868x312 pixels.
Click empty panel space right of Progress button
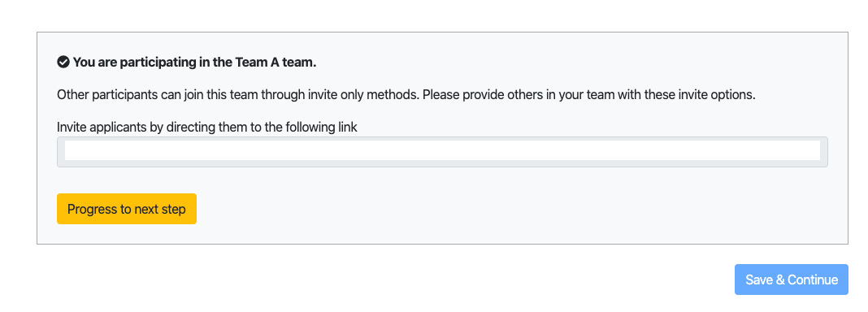[x=498, y=209]
